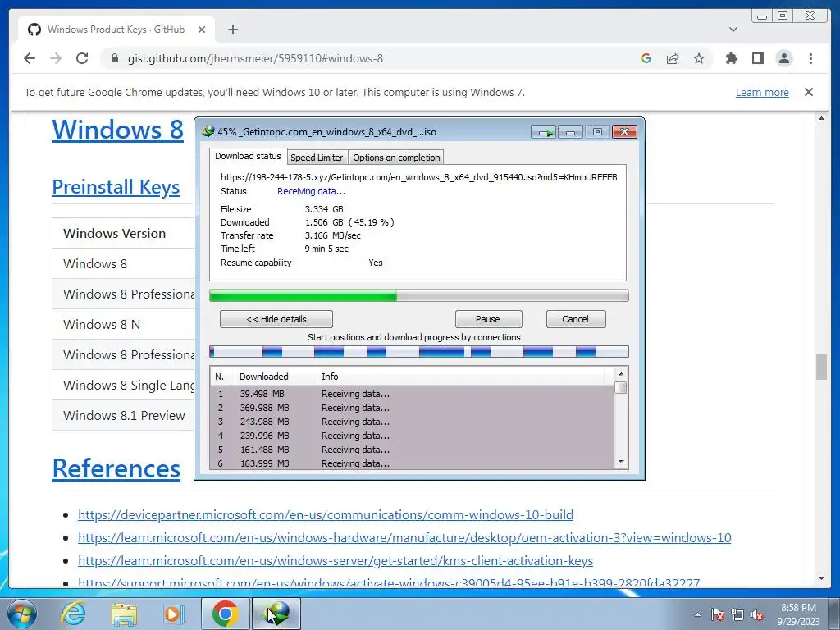The height and width of the screenshot is (630, 840).
Task: Open the Learn more link
Action: pyautogui.click(x=762, y=92)
